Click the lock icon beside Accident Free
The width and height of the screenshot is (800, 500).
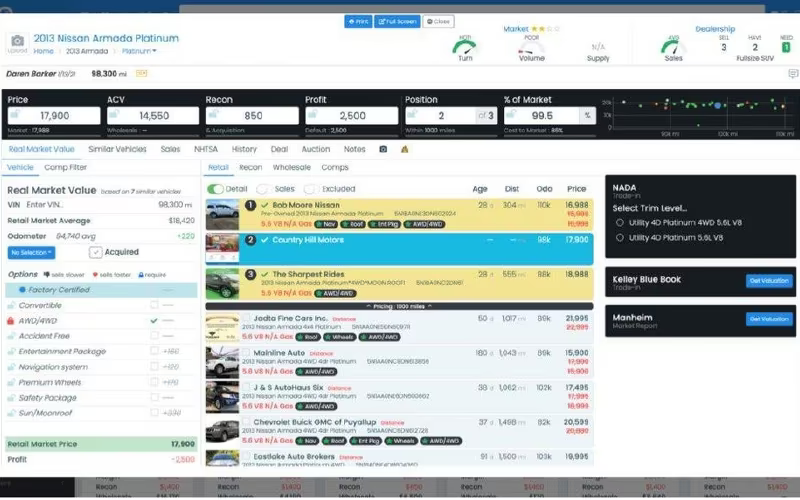click(11, 336)
